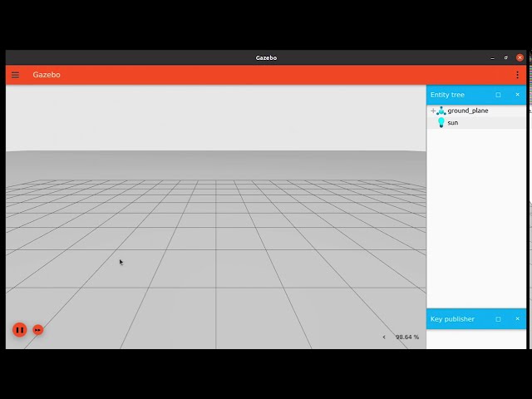This screenshot has width=532, height=399.
Task: Click the 98.64 % real time factor
Action: pos(407,337)
